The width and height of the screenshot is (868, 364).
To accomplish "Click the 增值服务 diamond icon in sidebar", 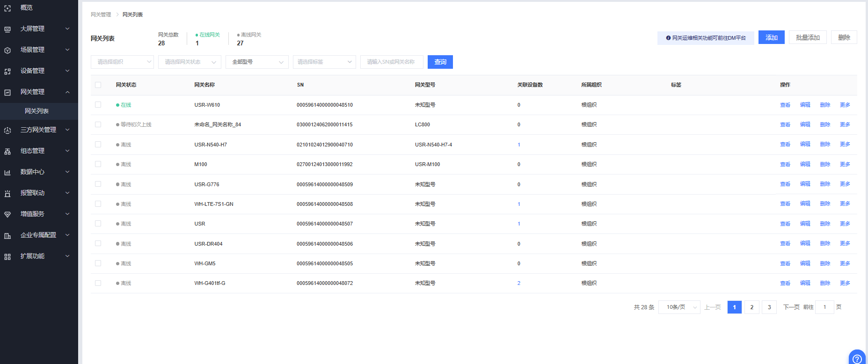I will click(x=7, y=214).
